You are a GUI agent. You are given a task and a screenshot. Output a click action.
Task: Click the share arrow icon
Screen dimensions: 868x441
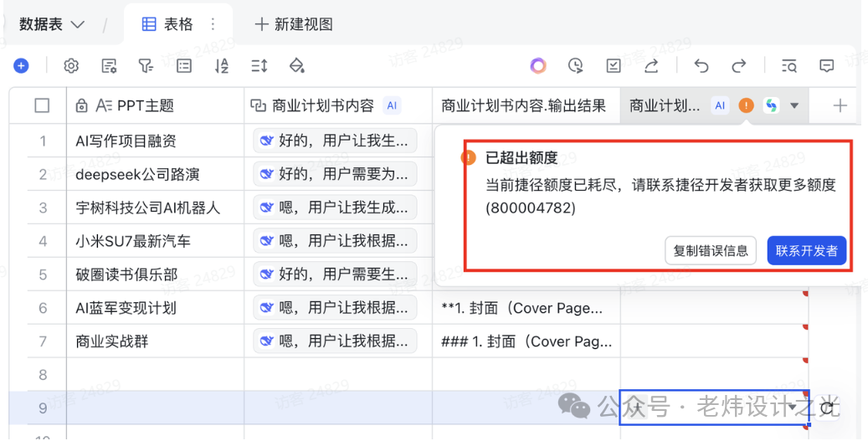[x=651, y=66]
